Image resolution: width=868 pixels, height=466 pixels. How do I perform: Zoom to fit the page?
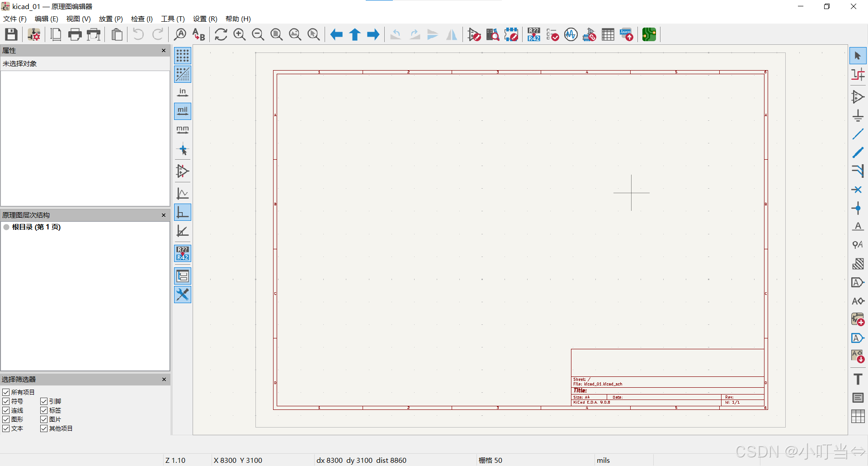pyautogui.click(x=276, y=34)
